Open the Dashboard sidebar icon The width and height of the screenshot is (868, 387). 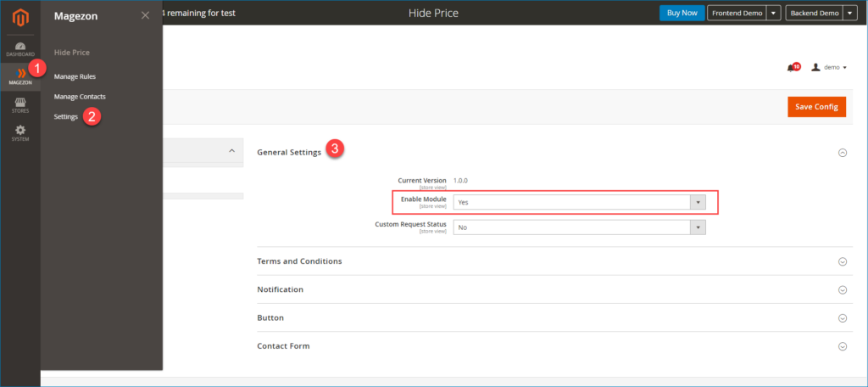[20, 48]
